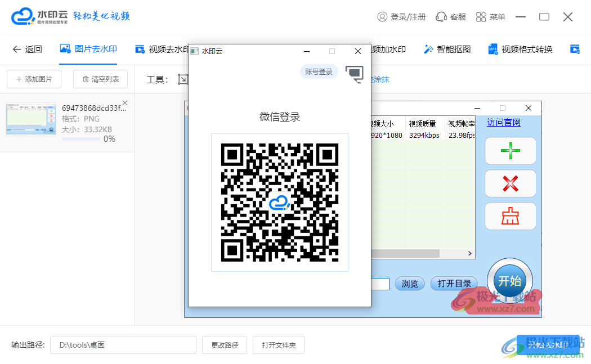
Task: Open the 菜单 menu
Action: [491, 17]
